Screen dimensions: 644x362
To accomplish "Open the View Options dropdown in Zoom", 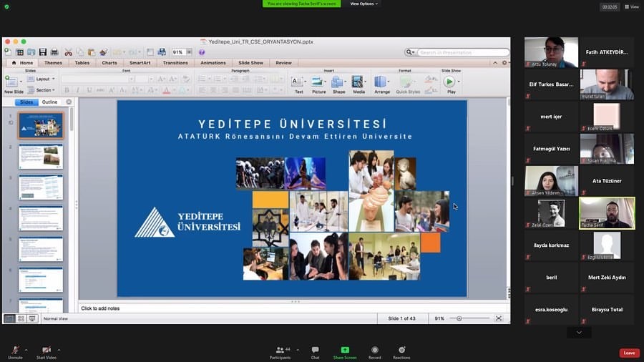I will [x=364, y=4].
